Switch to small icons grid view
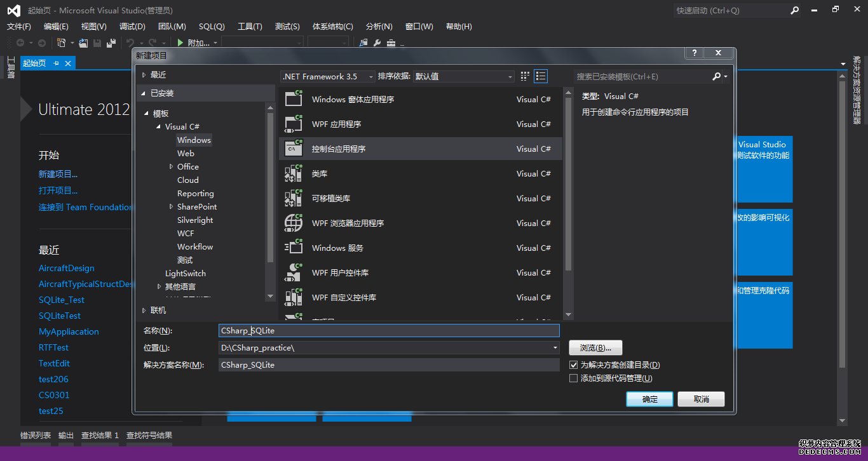 click(525, 76)
